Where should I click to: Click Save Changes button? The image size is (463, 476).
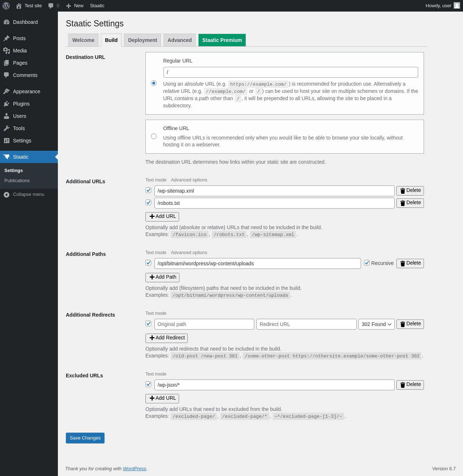point(85,438)
